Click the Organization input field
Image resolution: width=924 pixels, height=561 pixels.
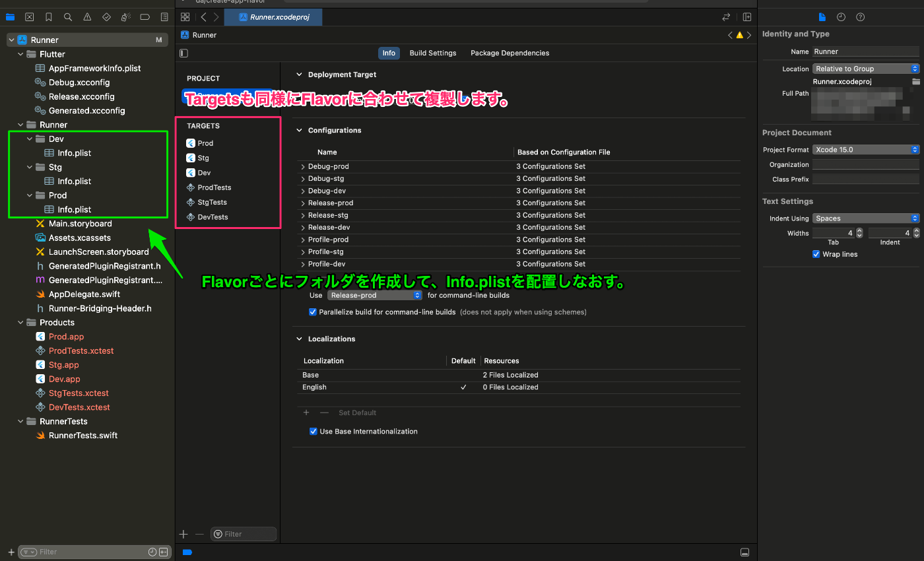pos(866,165)
